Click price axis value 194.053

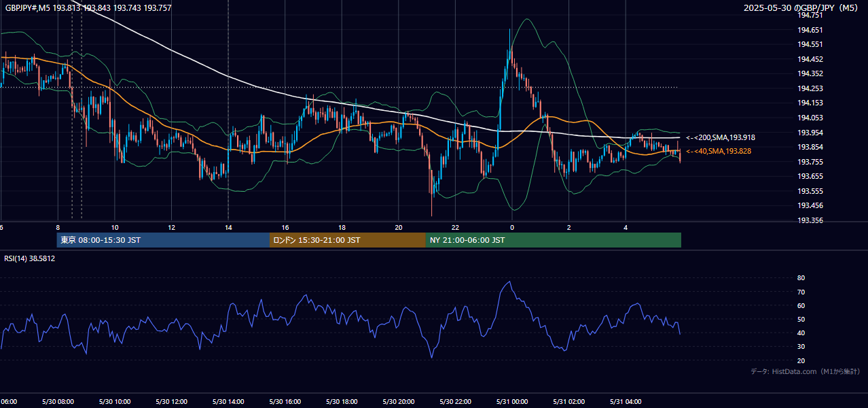810,118
